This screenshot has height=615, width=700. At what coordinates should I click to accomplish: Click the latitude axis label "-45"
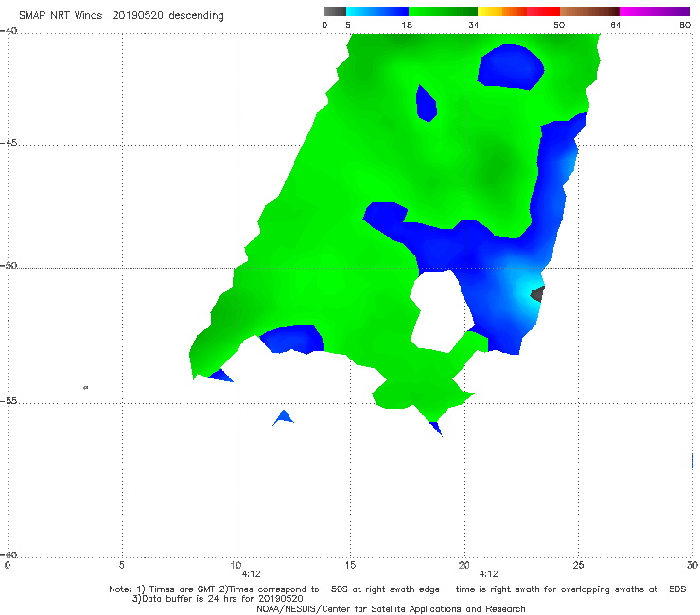pyautogui.click(x=9, y=143)
